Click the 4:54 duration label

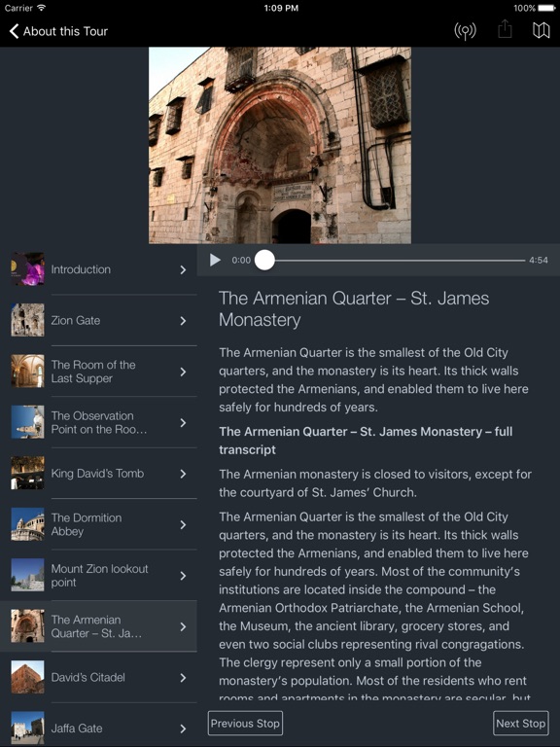point(539,260)
